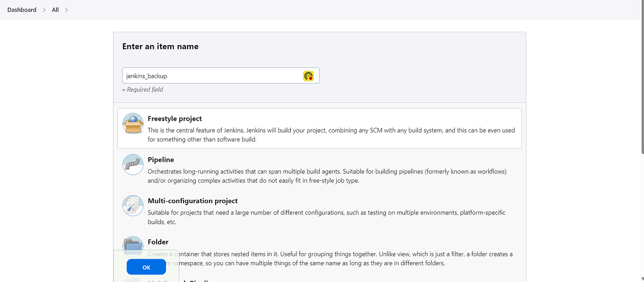
Task: Click the Folder title text
Action: (x=158, y=242)
